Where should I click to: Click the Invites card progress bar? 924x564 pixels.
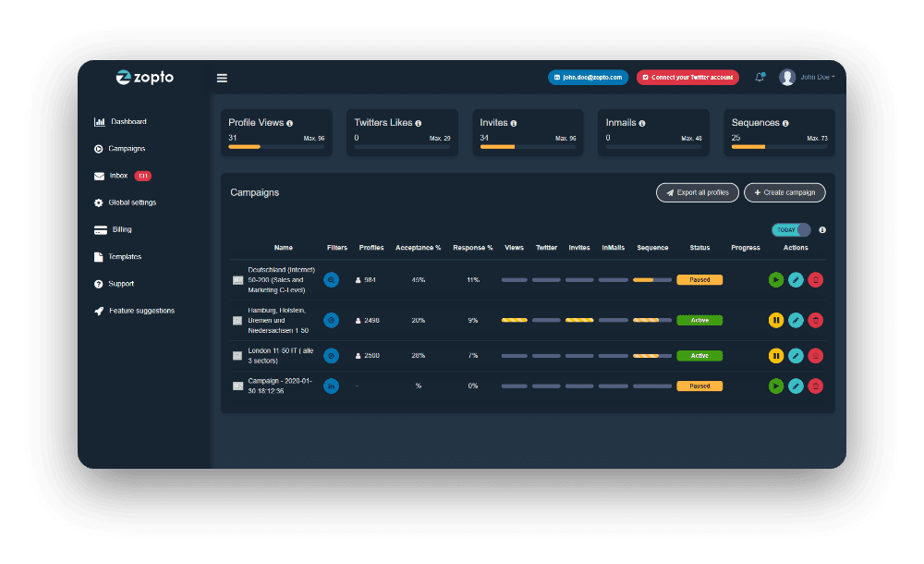pos(528,147)
